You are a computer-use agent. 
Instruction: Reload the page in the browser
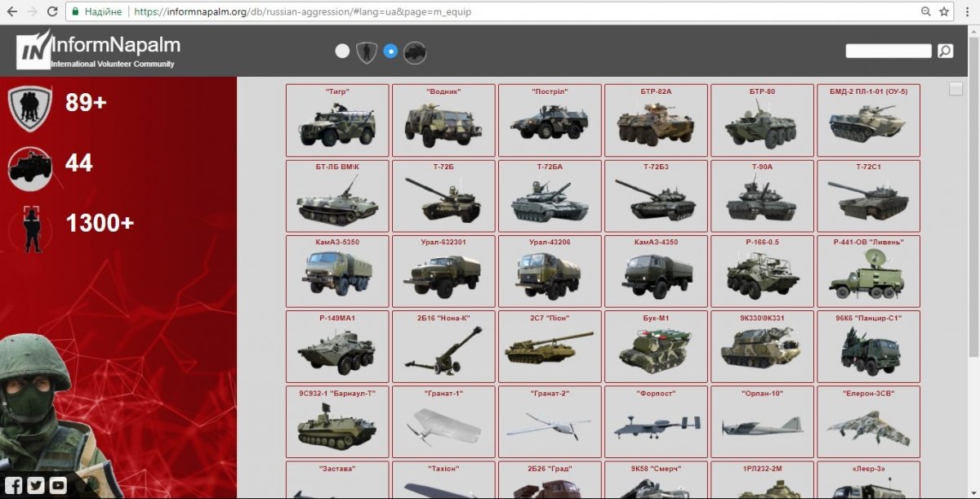[x=52, y=12]
